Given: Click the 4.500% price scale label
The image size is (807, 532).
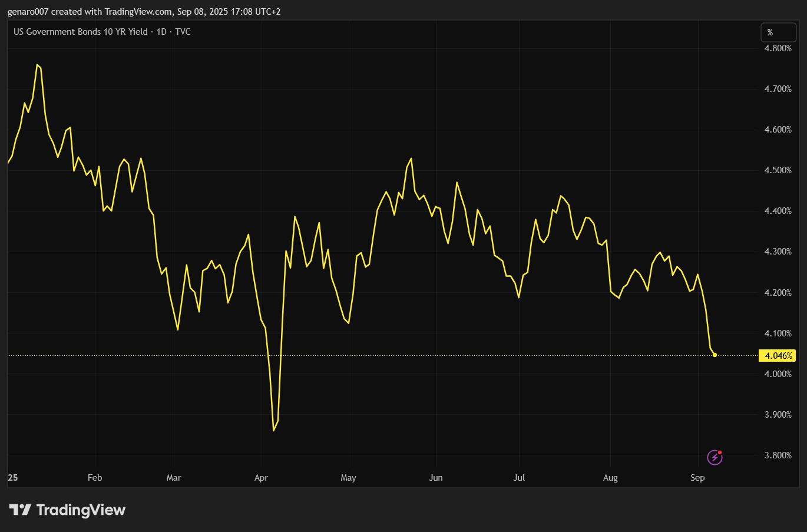Looking at the screenshot, I should pyautogui.click(x=778, y=170).
